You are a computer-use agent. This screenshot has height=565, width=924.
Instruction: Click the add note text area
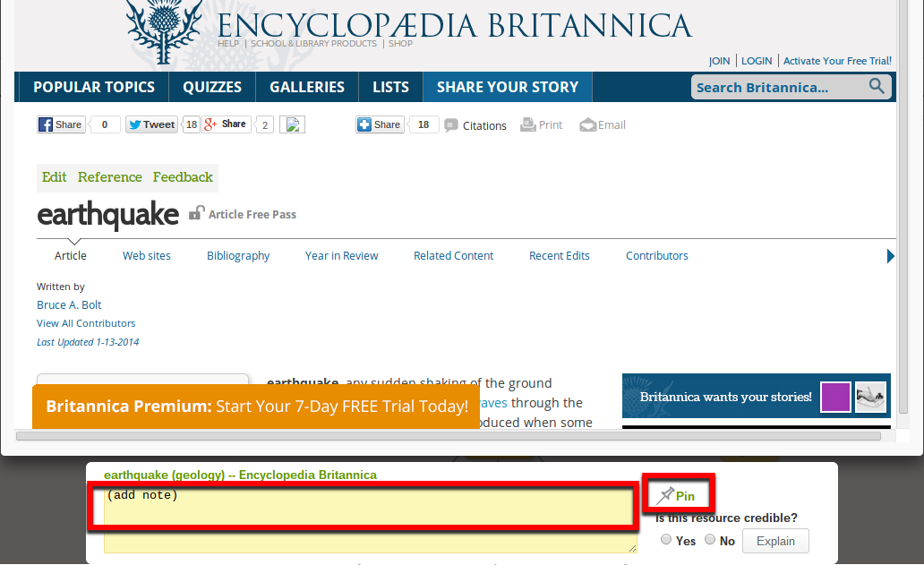pos(371,518)
